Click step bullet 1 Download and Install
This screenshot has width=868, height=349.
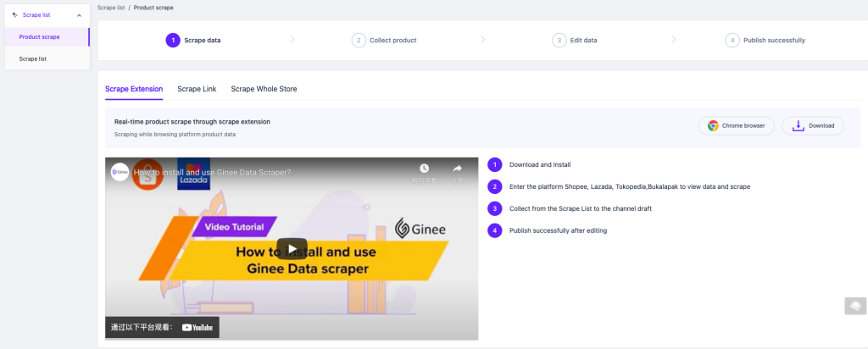click(x=494, y=165)
